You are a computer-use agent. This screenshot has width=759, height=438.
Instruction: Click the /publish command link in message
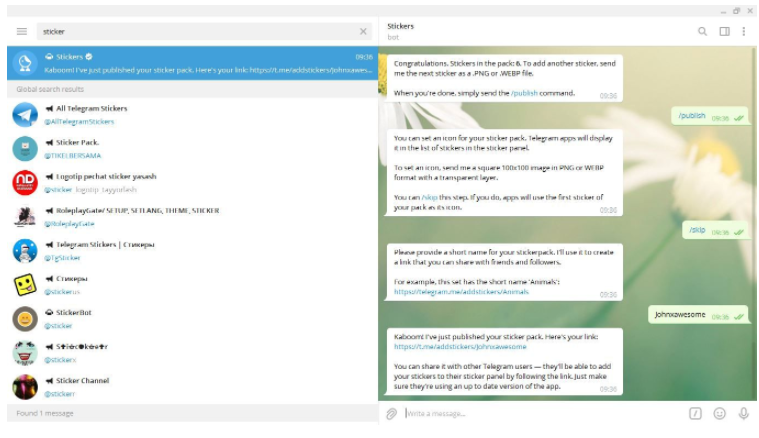524,93
